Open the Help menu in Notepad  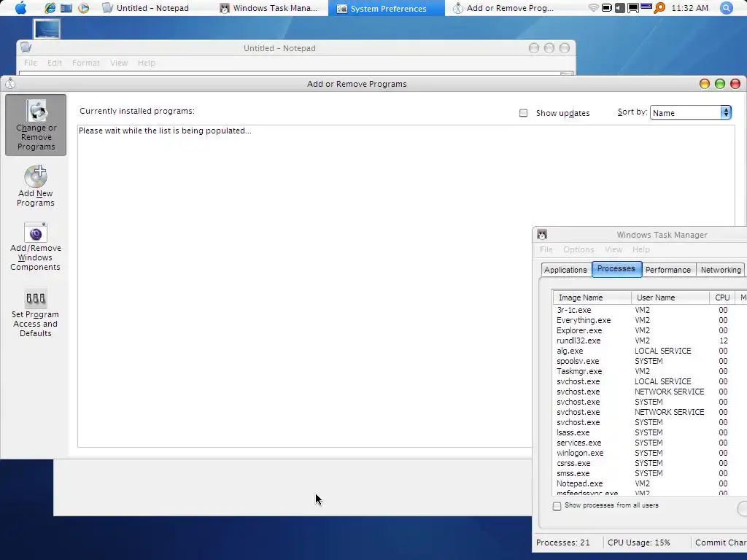(146, 63)
